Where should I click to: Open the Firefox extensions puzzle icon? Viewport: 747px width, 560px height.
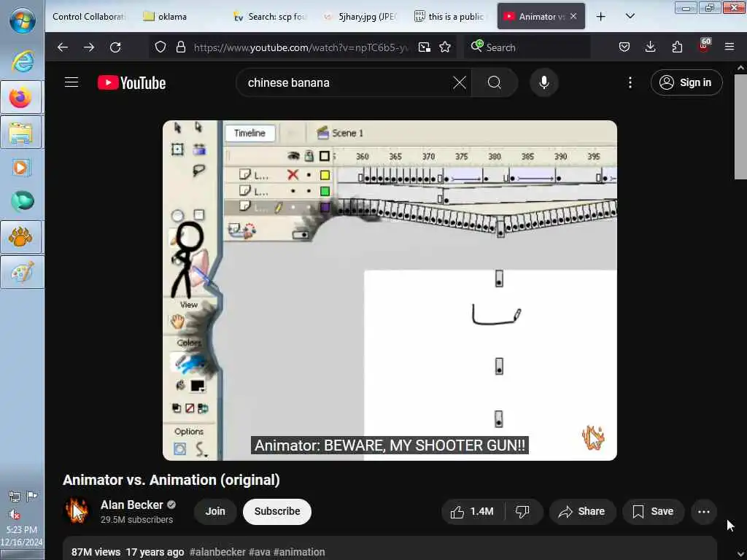coord(677,47)
